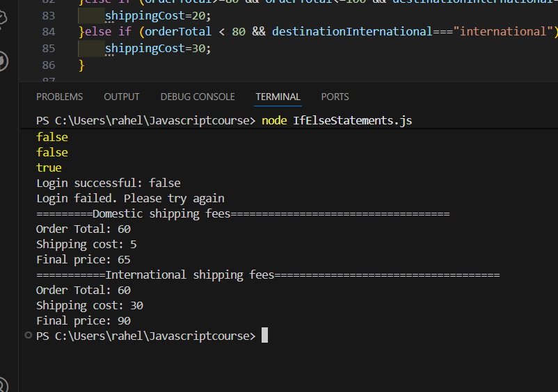Screen dimensions: 558x392
Task: Click the Domestic shipping fees header line
Action: [x=243, y=213]
